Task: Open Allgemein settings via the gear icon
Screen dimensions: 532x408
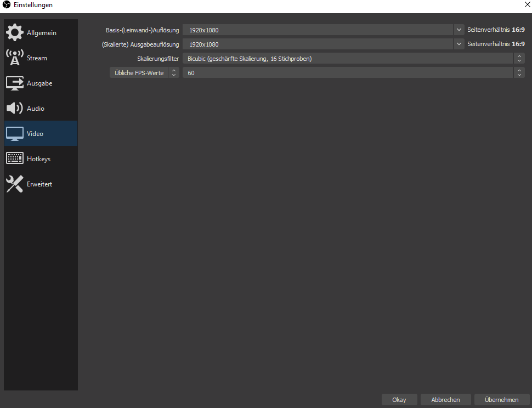Action: tap(15, 32)
